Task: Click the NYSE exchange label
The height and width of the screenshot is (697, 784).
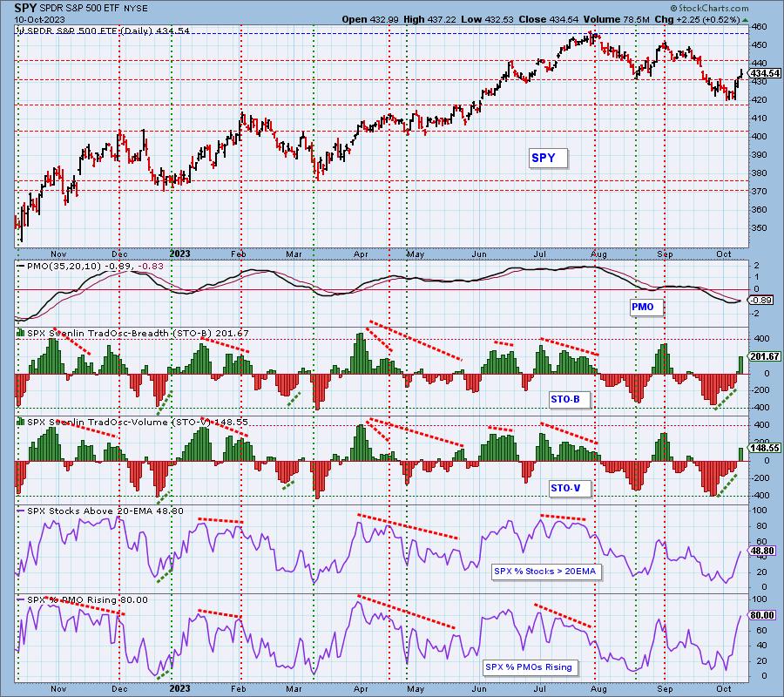Action: [x=136, y=9]
